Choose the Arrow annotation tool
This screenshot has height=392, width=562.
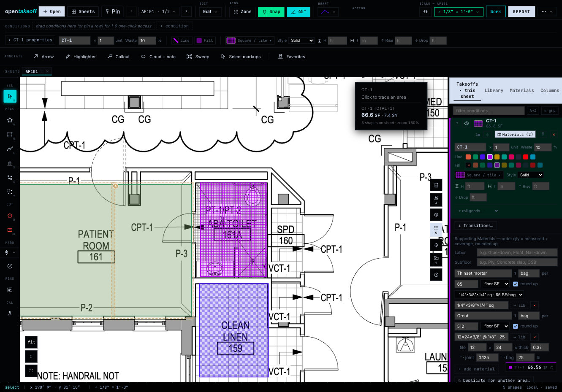point(43,57)
